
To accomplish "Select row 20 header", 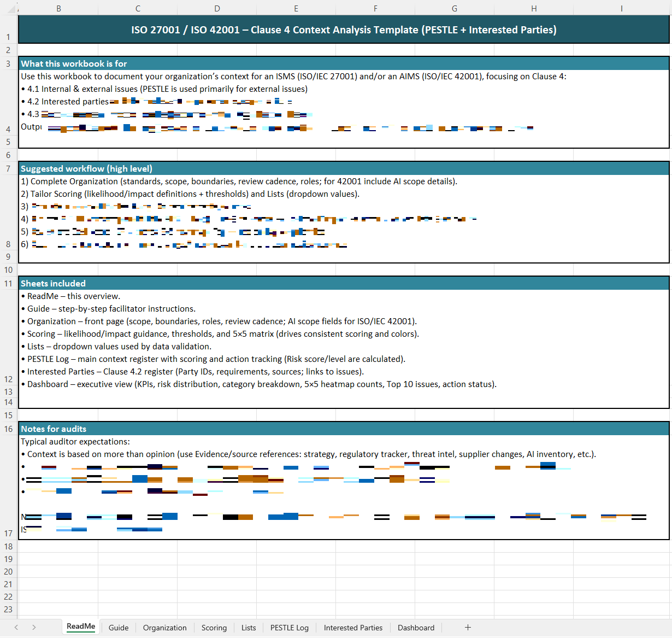I will coord(8,572).
